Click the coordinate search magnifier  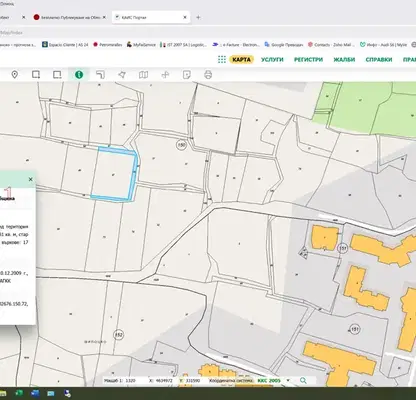[303, 380]
